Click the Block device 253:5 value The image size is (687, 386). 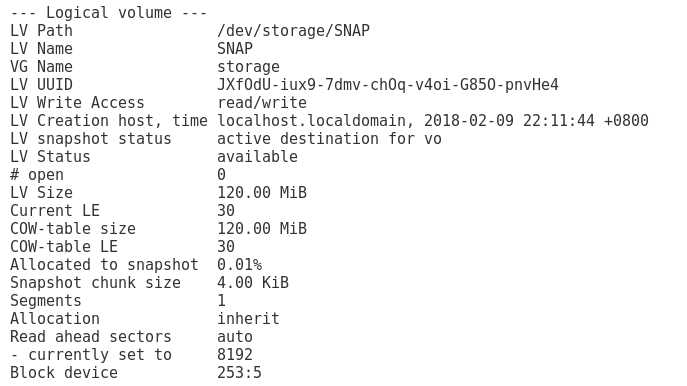pos(240,372)
